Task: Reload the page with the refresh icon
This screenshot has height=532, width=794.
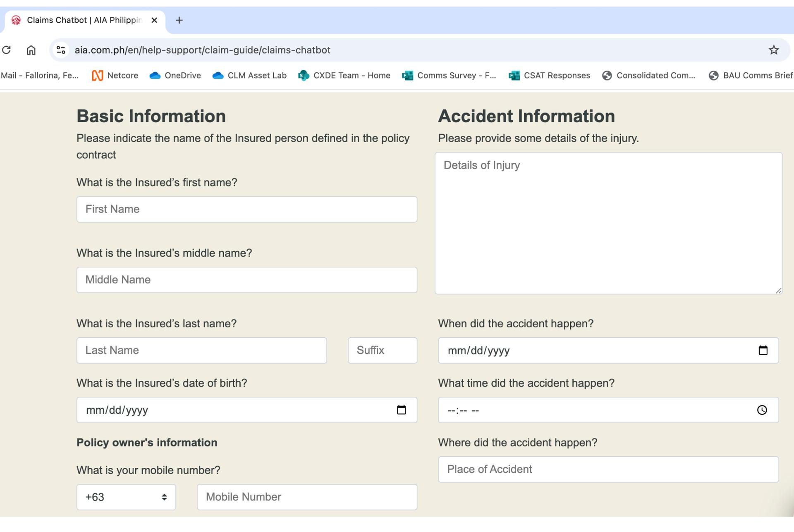Action: click(6, 50)
